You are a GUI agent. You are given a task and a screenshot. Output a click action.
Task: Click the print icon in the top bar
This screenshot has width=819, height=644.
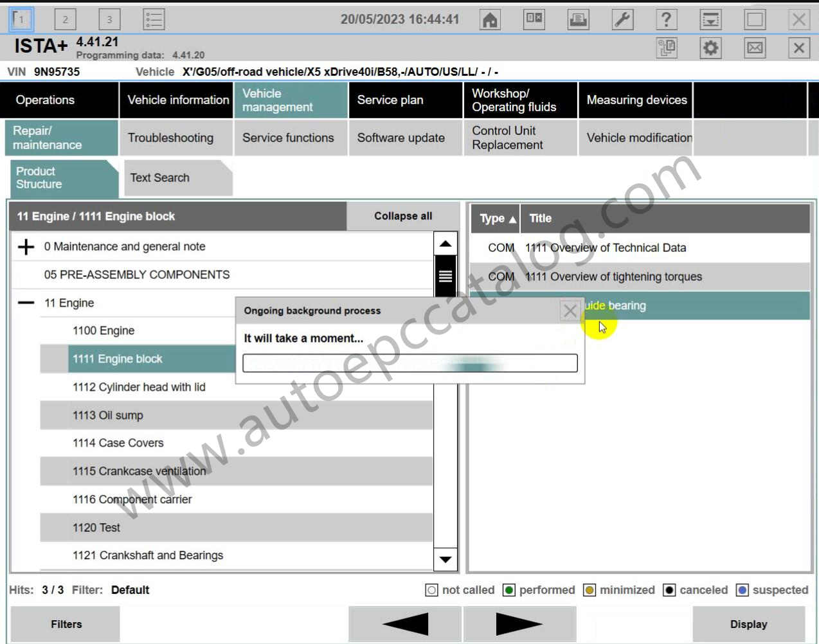(x=579, y=19)
